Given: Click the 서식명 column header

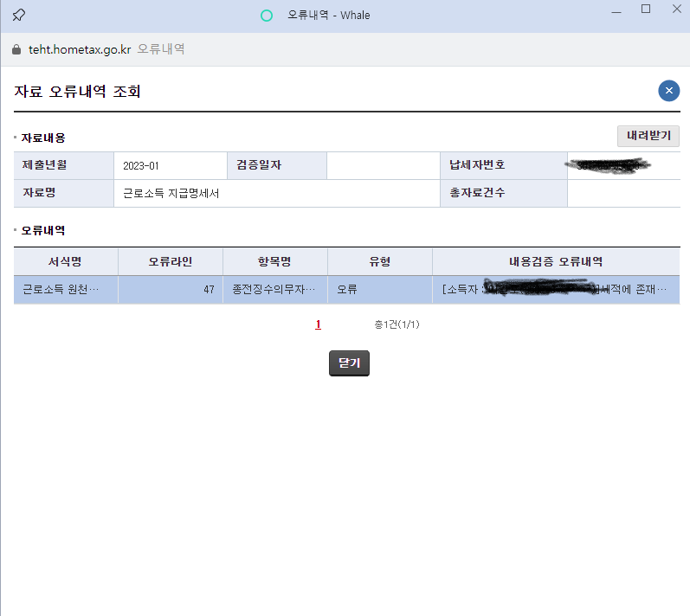Looking at the screenshot, I should [66, 261].
